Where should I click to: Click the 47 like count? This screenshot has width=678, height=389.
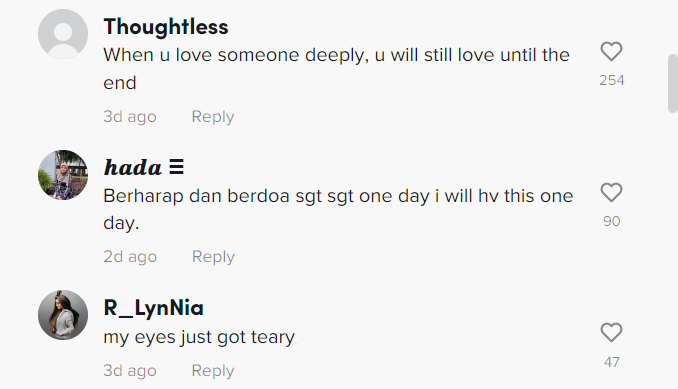(x=611, y=362)
